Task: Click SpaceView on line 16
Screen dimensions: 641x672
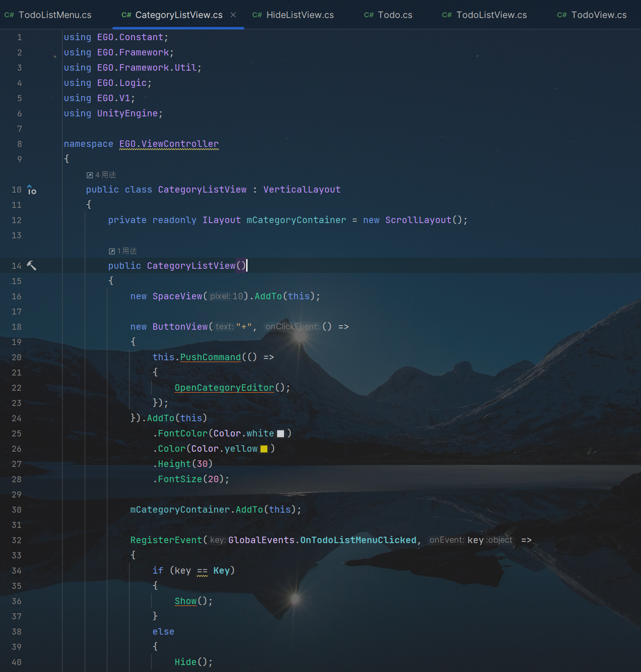Action: [x=177, y=296]
